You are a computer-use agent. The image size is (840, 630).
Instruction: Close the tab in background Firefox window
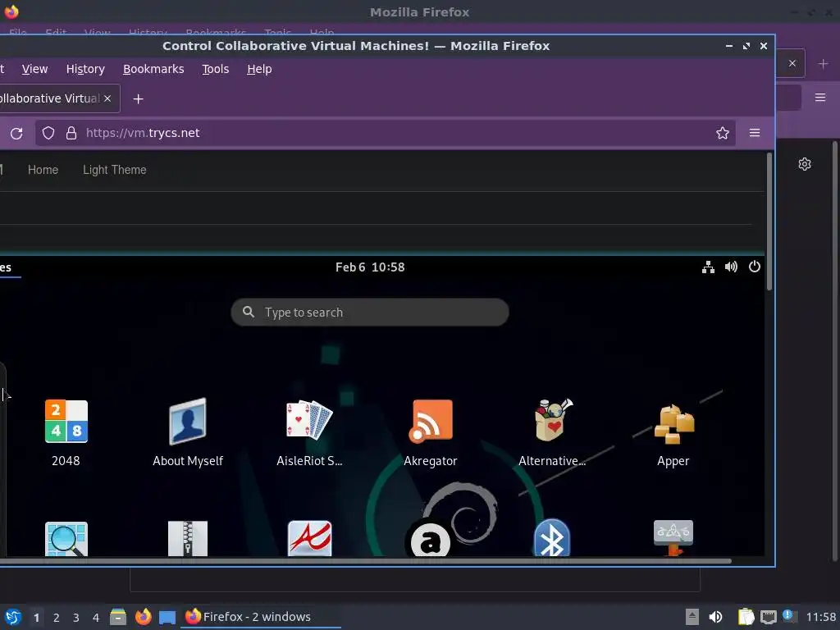click(792, 63)
